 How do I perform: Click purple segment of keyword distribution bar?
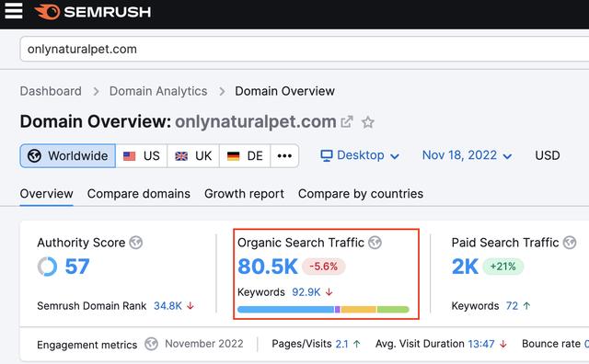tap(338, 310)
